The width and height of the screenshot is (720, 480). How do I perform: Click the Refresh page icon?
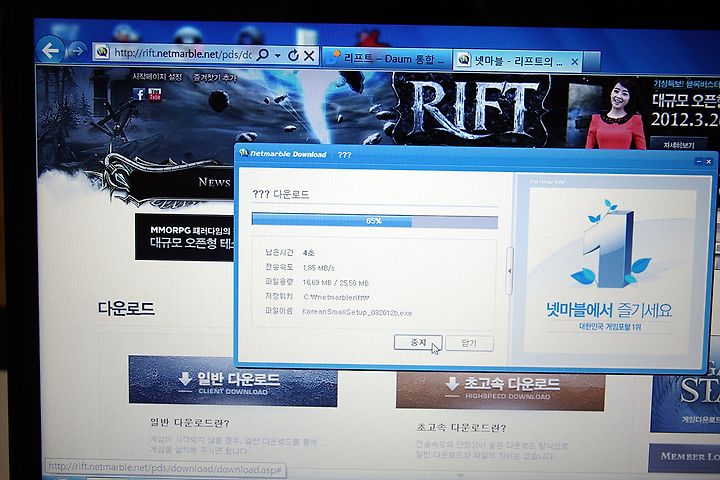point(293,56)
